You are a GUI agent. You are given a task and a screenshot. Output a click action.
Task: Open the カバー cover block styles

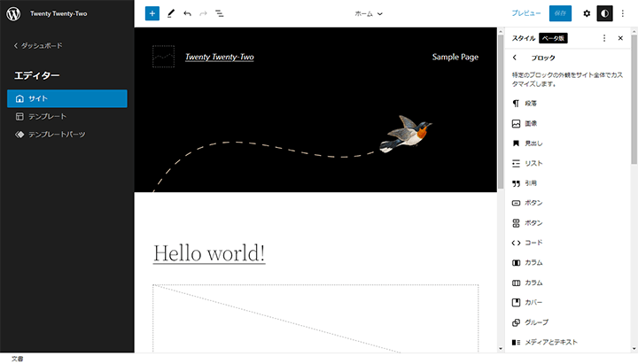click(x=533, y=302)
